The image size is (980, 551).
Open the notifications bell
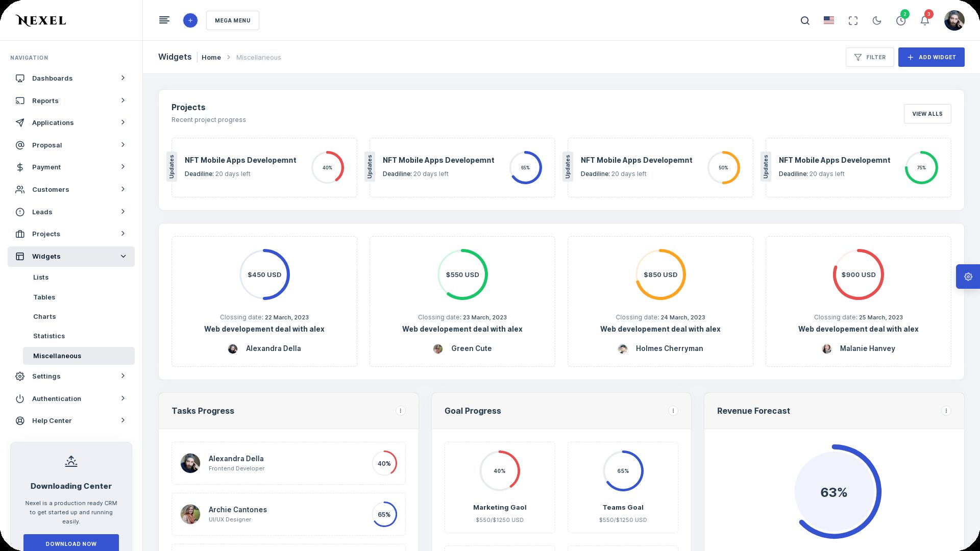[x=924, y=20]
